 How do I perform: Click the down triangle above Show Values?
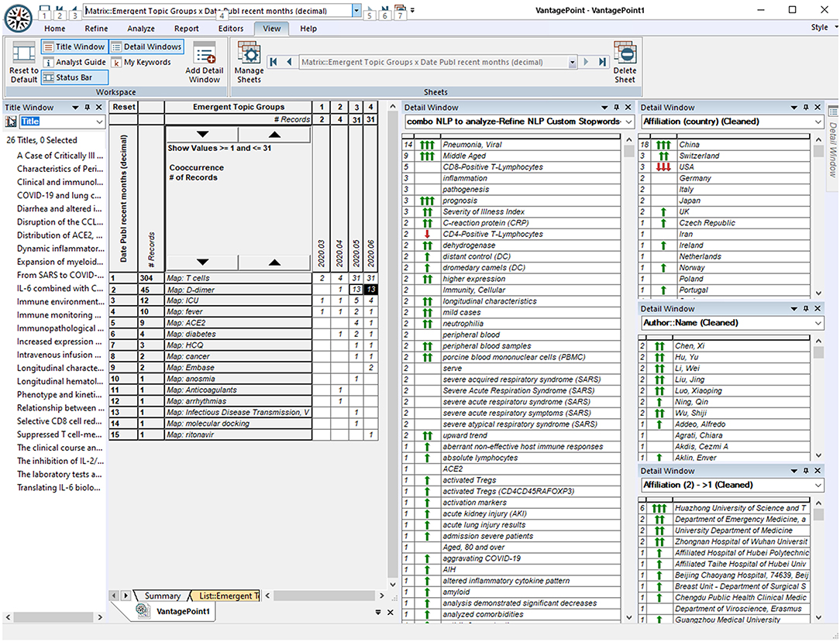(x=202, y=135)
